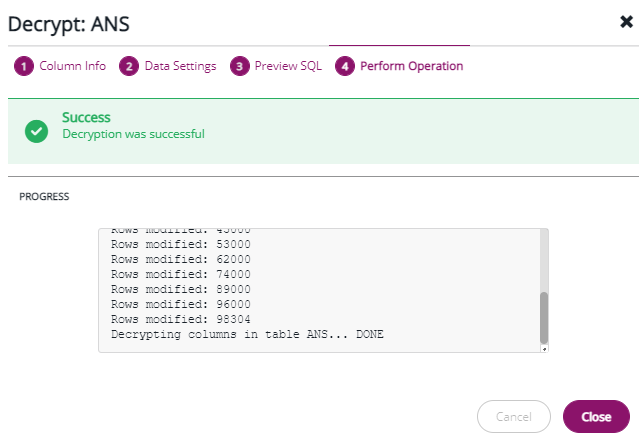Select the Perform Operation step
Viewport: 640px width, 436px height.
[x=411, y=66]
